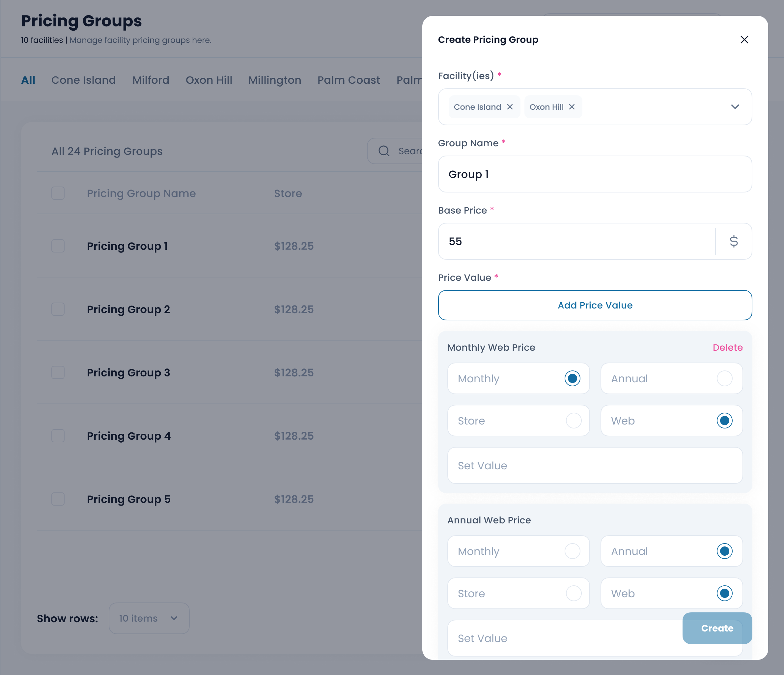The image size is (784, 675).
Task: Open the Show rows 10 items dropdown
Action: click(x=149, y=618)
